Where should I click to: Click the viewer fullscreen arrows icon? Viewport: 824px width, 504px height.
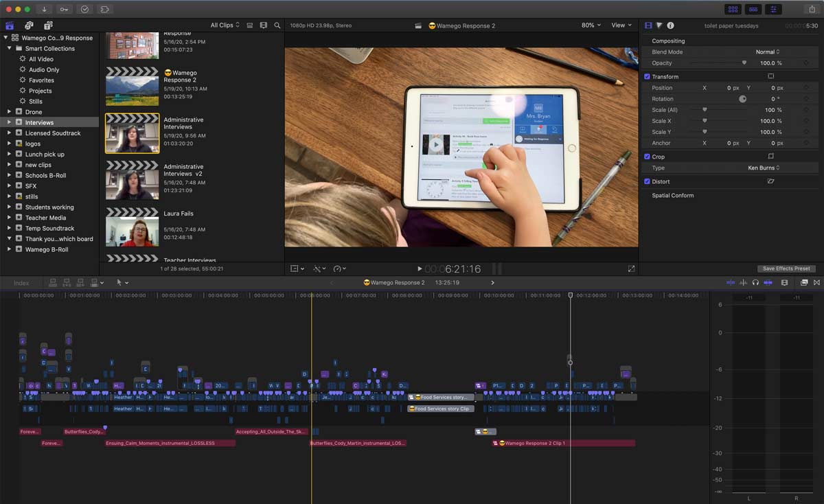click(631, 268)
